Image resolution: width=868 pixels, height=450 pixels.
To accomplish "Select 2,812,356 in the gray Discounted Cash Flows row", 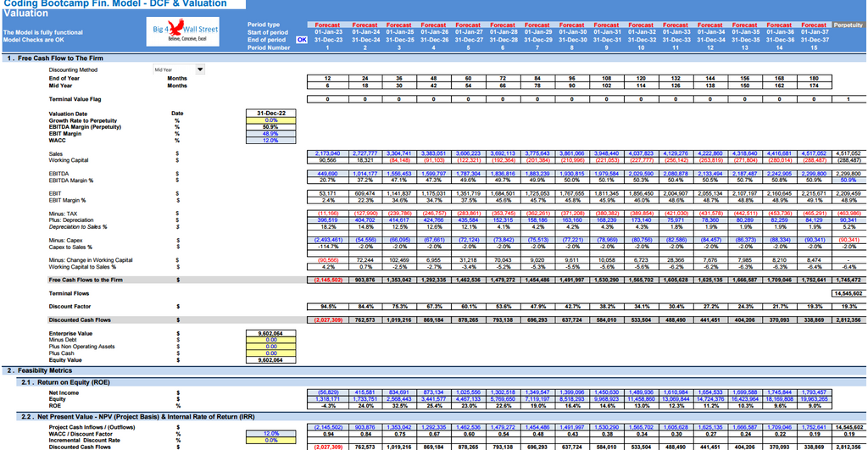I will click(x=848, y=320).
